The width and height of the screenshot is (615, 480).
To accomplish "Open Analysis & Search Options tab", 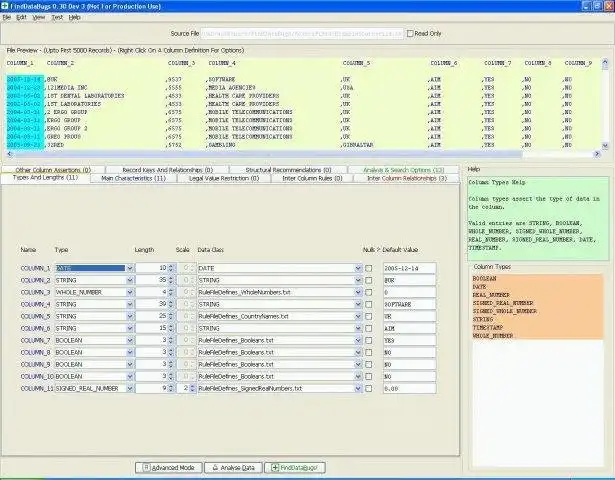I will click(x=404, y=170).
